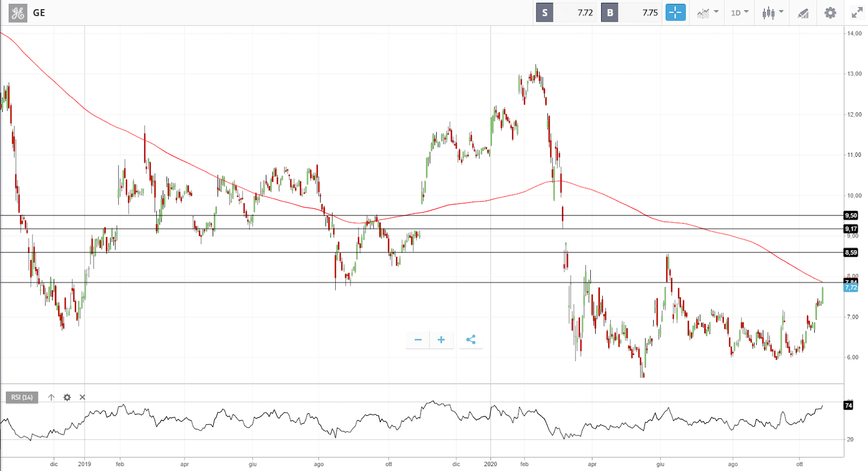Open RSI indicator settings gear
The height and width of the screenshot is (471, 868).
point(67,397)
